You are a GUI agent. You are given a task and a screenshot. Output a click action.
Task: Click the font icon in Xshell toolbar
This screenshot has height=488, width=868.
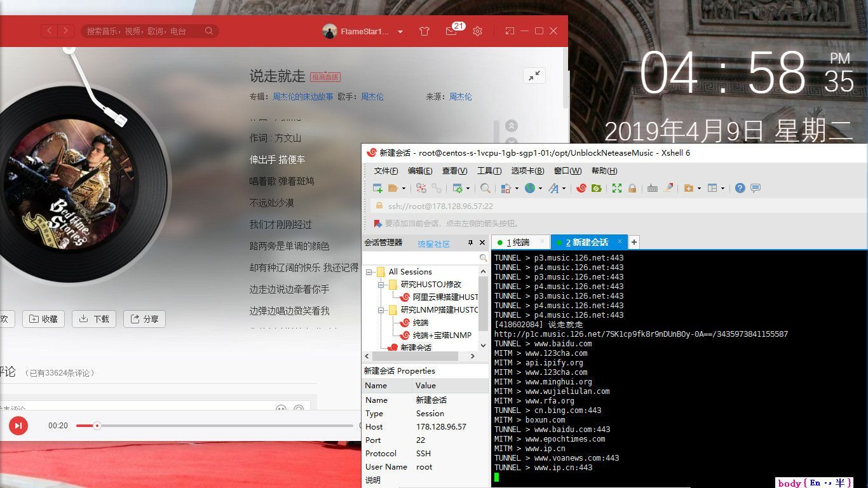click(x=553, y=188)
